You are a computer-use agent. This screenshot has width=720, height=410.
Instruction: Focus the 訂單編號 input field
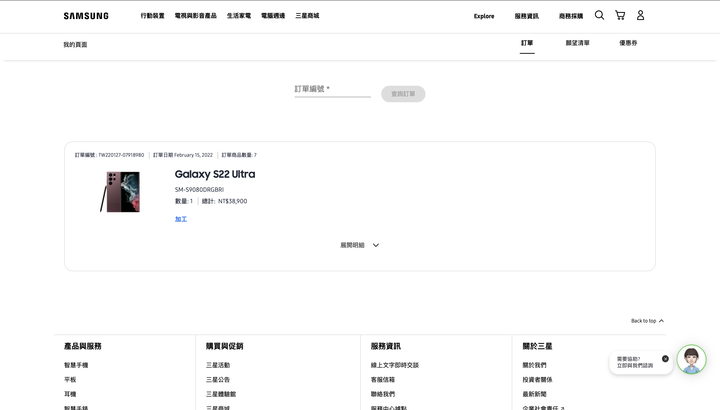[x=332, y=89]
